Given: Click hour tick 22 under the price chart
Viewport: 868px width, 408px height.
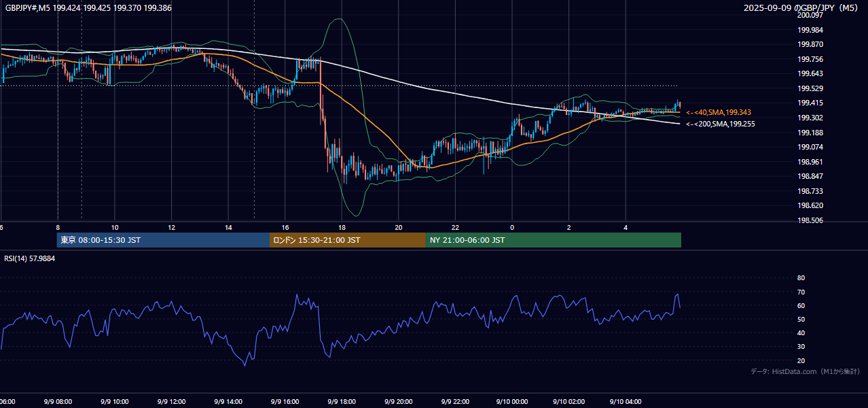Looking at the screenshot, I should tap(455, 228).
